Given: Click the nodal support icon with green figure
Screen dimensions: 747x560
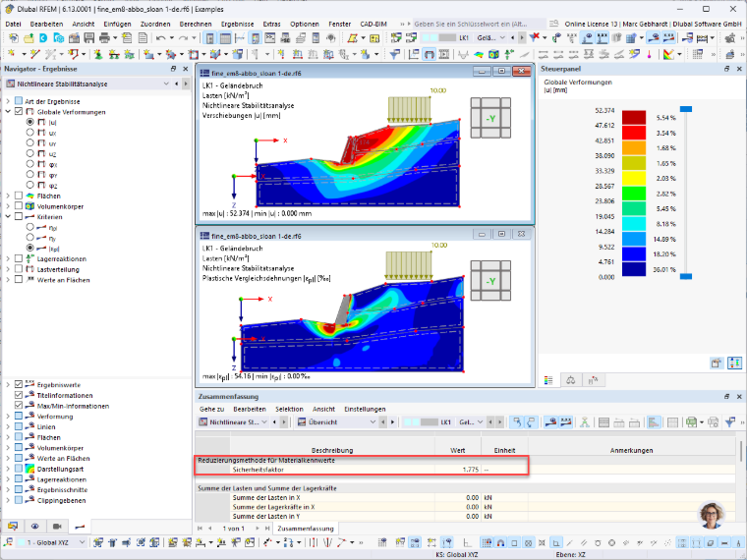Looking at the screenshot, I should 98,54.
